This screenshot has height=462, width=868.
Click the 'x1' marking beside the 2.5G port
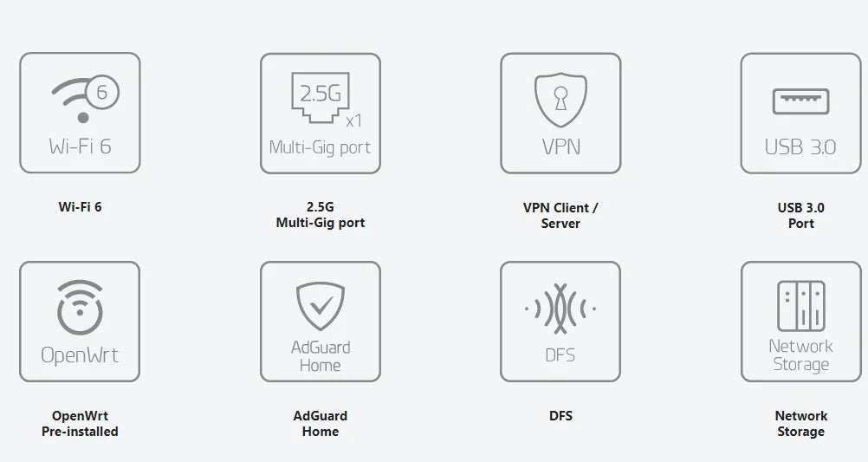(x=354, y=120)
